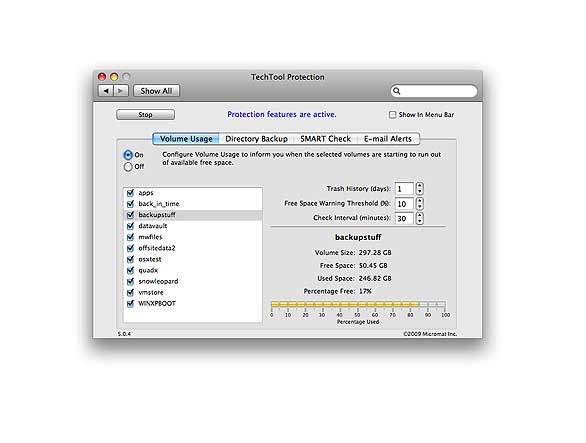Switch to Volume Usage tab

pyautogui.click(x=186, y=139)
